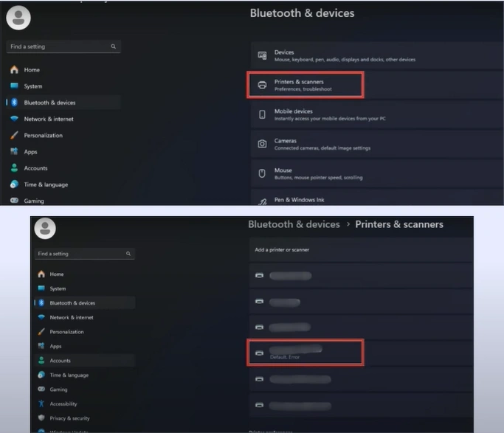
Task: Click the Mouse icon in device list
Action: [262, 173]
